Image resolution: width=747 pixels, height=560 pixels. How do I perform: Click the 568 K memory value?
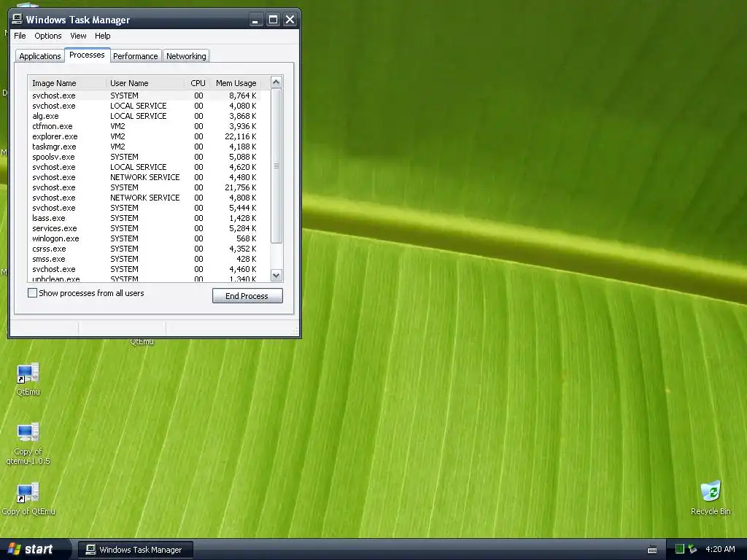point(247,238)
